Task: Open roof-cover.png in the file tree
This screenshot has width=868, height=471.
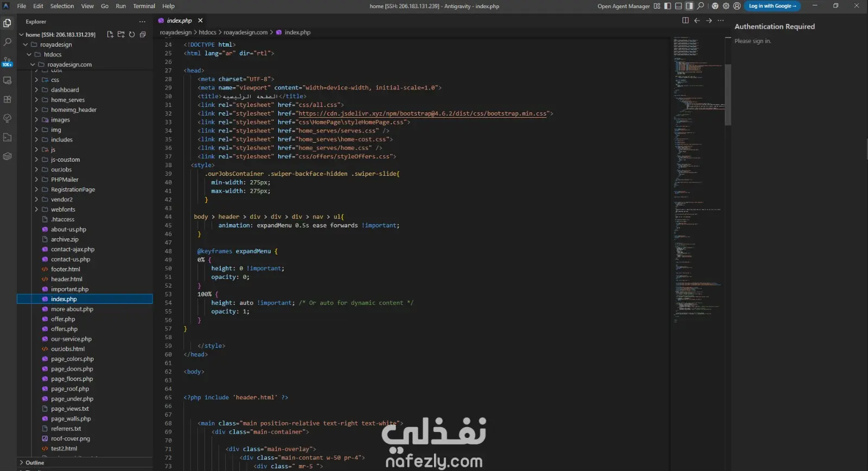Action: [71, 439]
